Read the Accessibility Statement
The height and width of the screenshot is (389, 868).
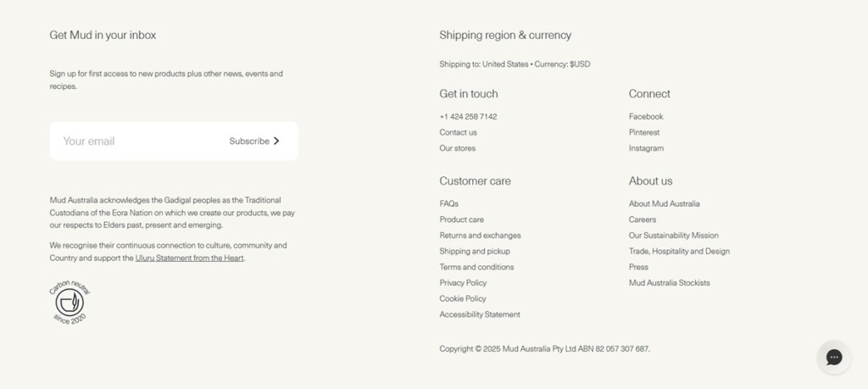click(x=480, y=314)
